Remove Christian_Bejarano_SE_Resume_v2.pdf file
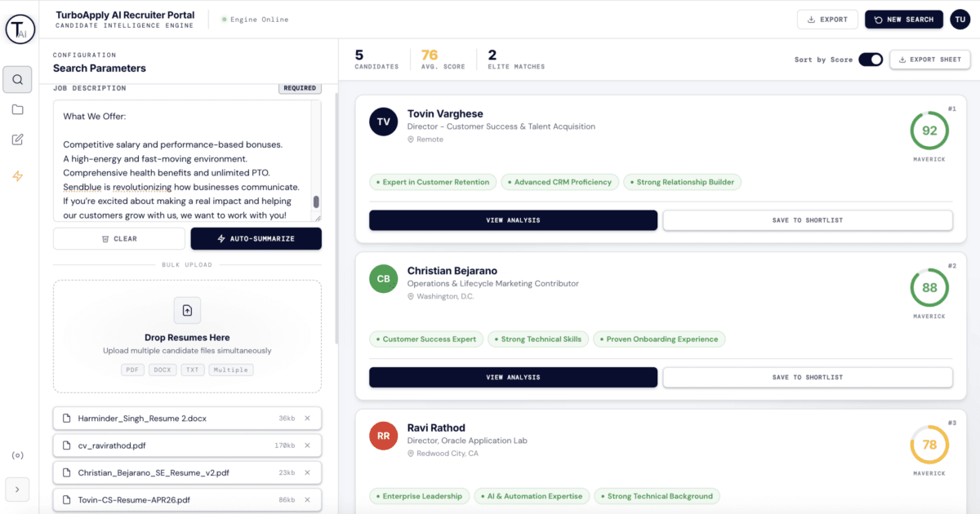Image resolution: width=980 pixels, height=514 pixels. point(308,472)
